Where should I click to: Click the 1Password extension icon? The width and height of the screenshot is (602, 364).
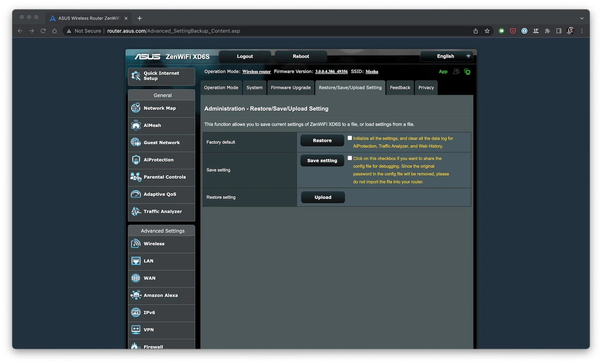click(524, 31)
